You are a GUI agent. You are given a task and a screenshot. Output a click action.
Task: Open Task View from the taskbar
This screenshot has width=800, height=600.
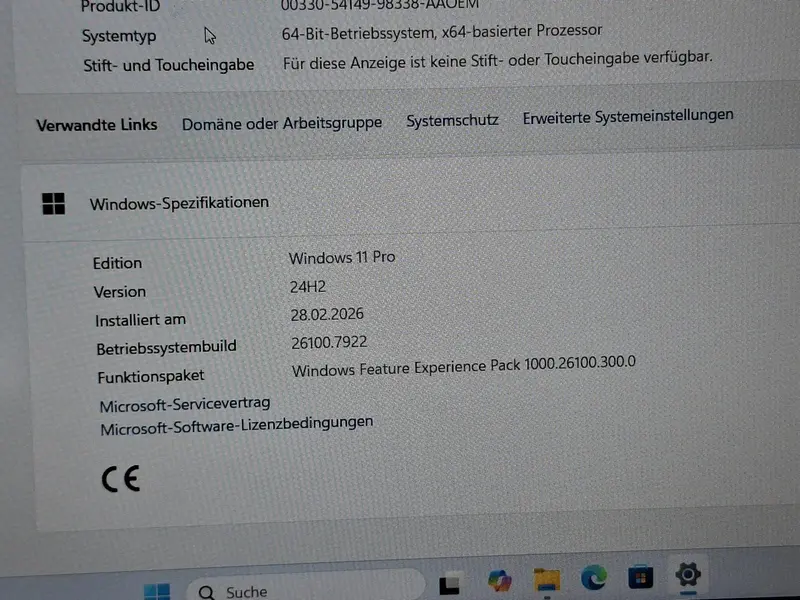pyautogui.click(x=449, y=585)
